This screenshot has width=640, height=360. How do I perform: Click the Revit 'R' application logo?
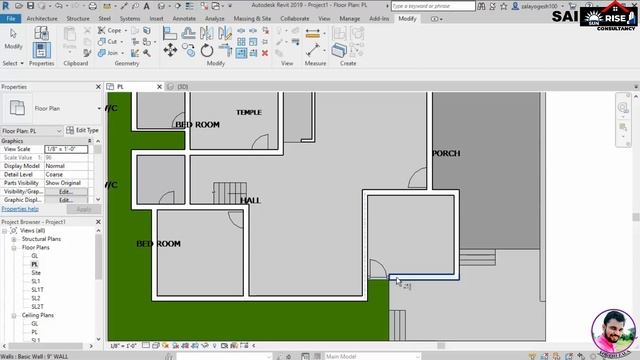[6, 6]
